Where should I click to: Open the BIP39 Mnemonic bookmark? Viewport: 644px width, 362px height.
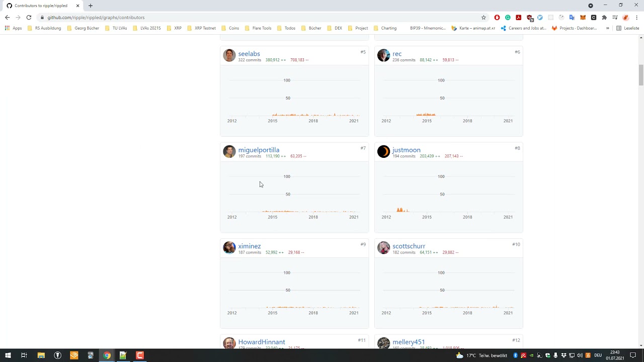point(428,28)
